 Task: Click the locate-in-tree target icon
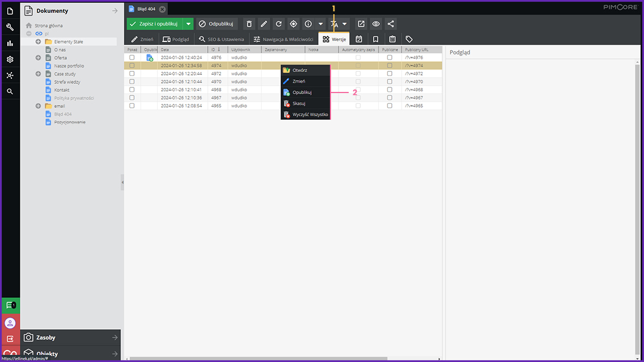point(293,24)
